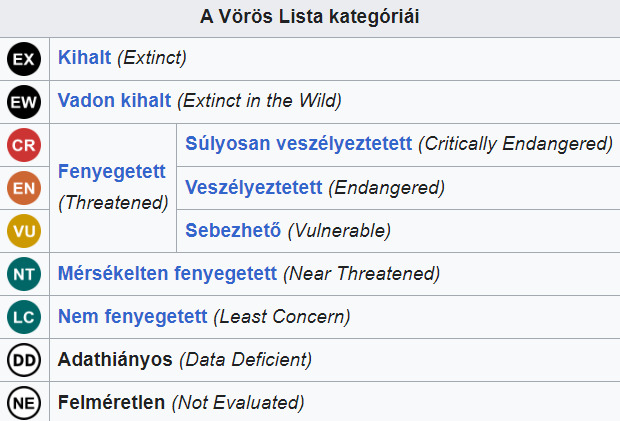This screenshot has height=421, width=620.
Task: Select the red CR status icon
Action: pyautogui.click(x=24, y=145)
